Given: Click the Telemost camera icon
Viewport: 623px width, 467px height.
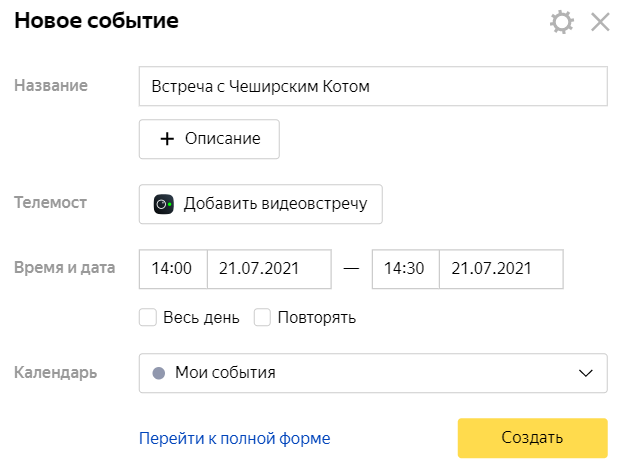Looking at the screenshot, I should (163, 204).
